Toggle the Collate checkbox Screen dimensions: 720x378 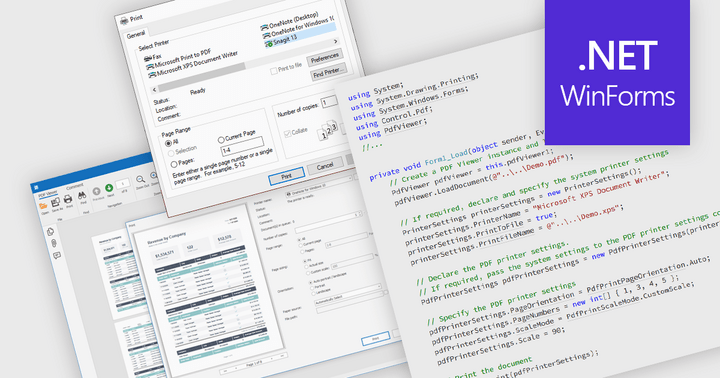click(287, 134)
